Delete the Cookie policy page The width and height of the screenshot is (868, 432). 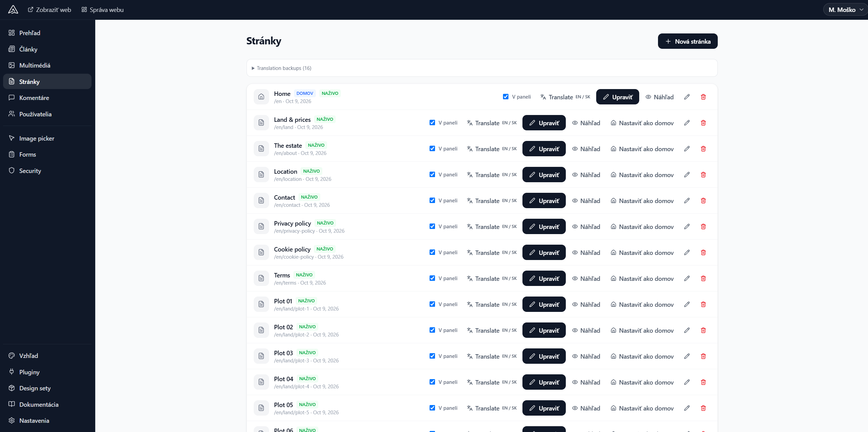tap(703, 253)
